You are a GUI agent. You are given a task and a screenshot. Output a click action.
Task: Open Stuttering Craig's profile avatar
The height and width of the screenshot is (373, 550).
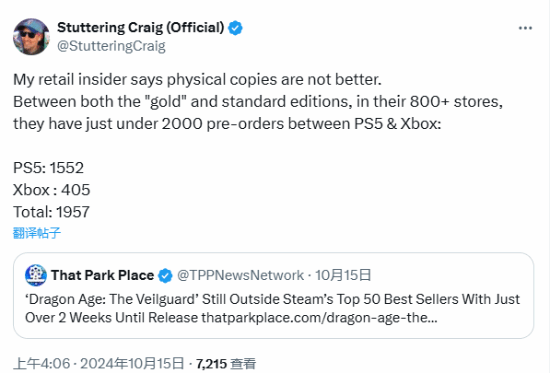31,37
